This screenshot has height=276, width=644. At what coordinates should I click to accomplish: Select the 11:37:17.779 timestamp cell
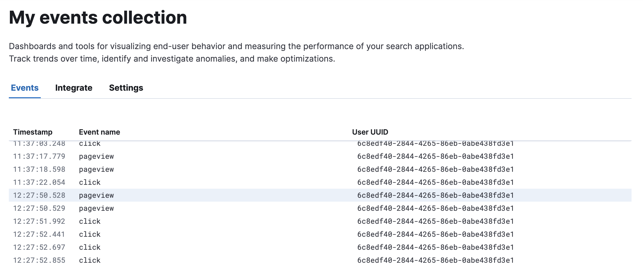[39, 156]
